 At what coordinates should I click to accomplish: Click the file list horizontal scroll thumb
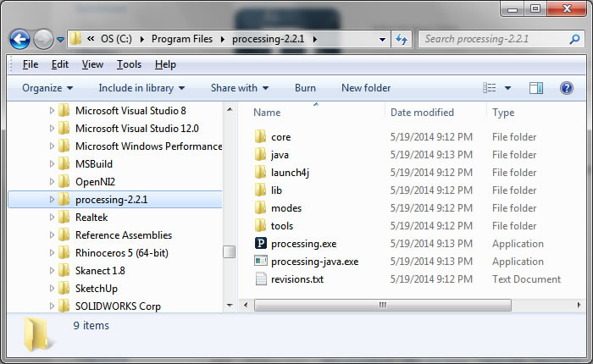(383, 305)
